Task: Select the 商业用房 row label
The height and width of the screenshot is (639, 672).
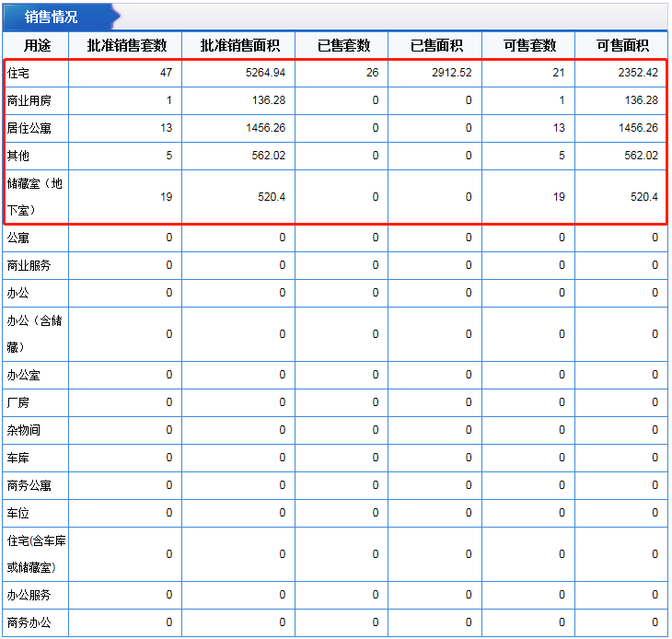Action: 29,100
